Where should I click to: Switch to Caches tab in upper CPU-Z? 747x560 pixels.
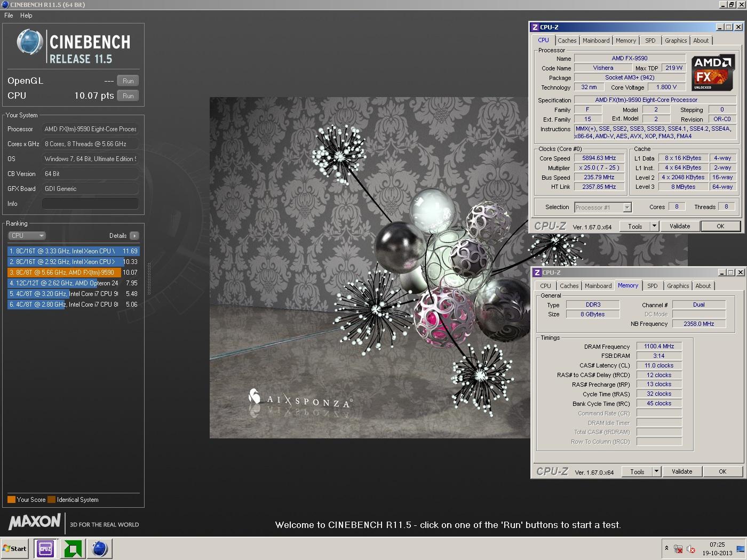[567, 41]
